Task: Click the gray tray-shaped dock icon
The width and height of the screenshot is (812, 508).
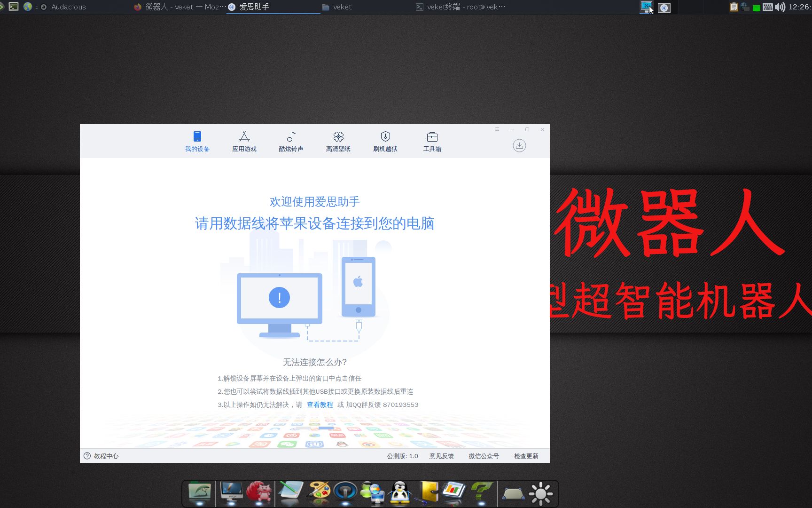Action: 513,494
